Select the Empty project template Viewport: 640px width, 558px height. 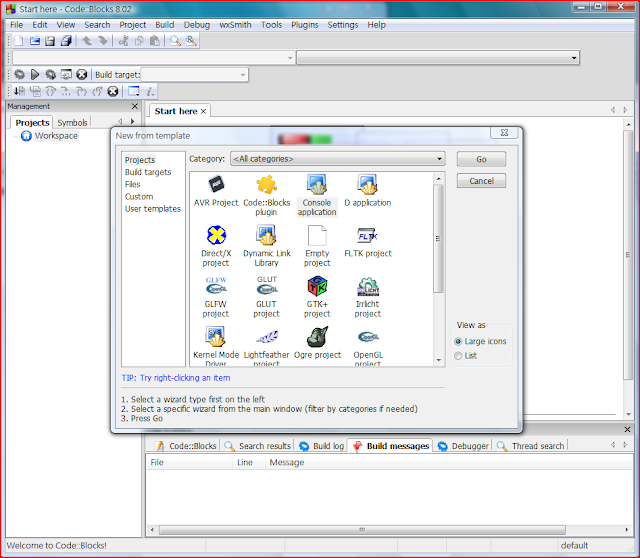[x=317, y=246]
